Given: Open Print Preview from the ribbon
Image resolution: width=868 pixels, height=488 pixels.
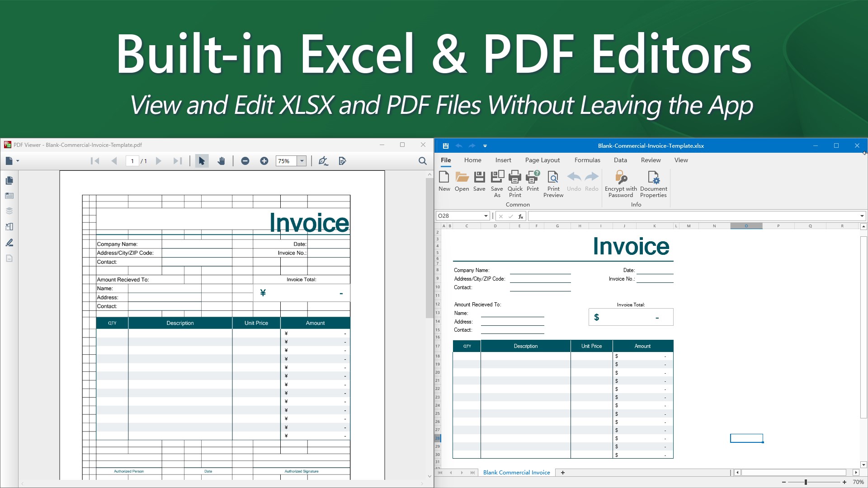Looking at the screenshot, I should (x=553, y=184).
